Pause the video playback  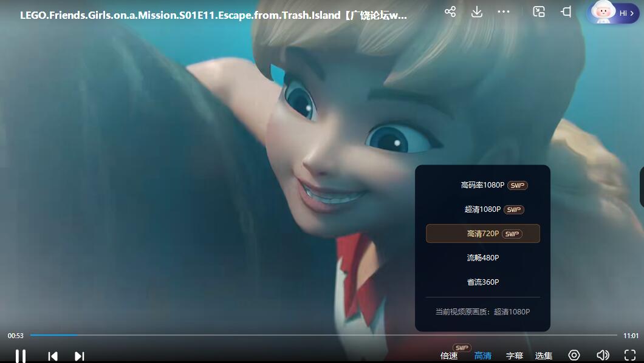click(x=21, y=356)
